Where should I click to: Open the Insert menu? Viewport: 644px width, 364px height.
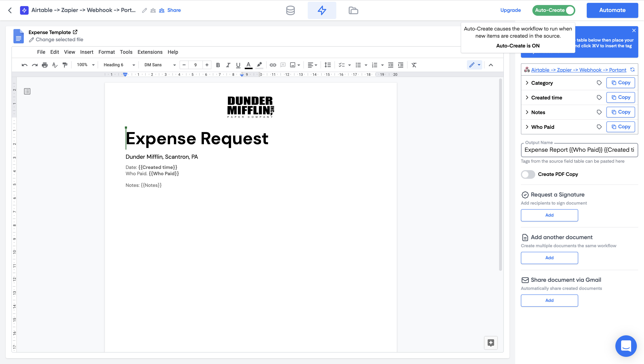pos(87,52)
